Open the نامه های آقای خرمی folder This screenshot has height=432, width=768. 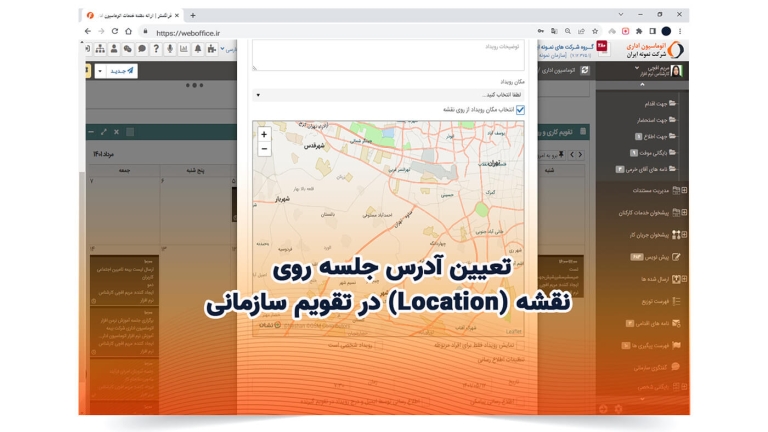click(x=647, y=169)
